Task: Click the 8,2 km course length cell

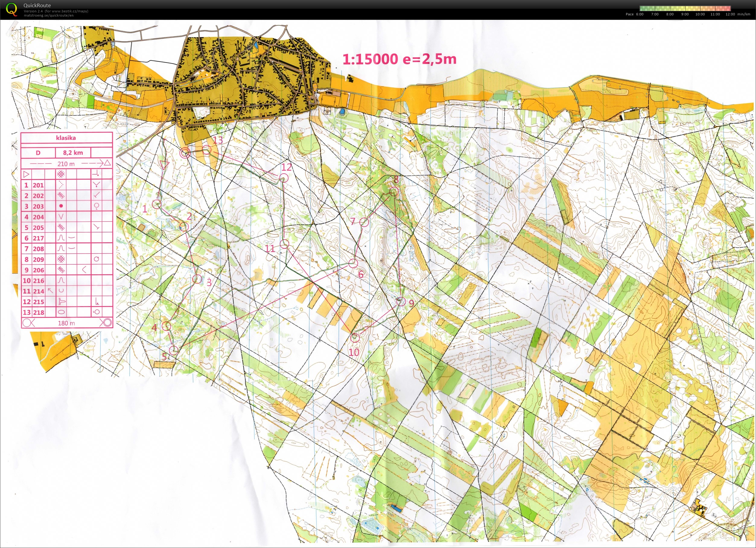Action: pos(73,153)
